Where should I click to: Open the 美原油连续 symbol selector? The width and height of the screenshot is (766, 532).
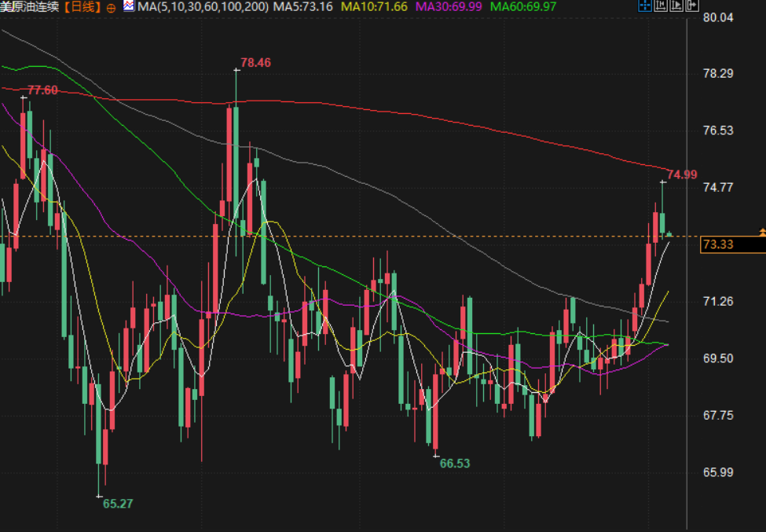pos(30,7)
